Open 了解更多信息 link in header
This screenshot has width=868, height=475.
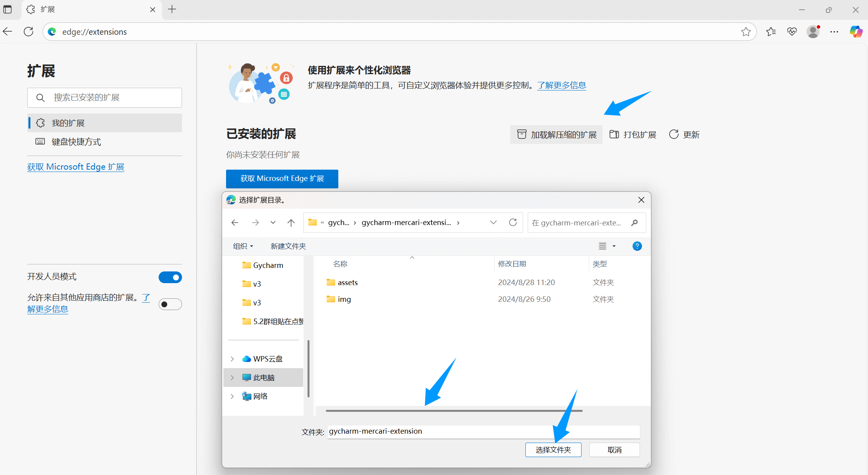pos(561,85)
